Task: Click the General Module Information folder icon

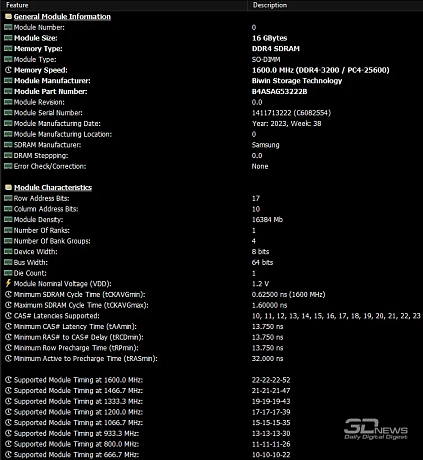Action: [x=8, y=16]
